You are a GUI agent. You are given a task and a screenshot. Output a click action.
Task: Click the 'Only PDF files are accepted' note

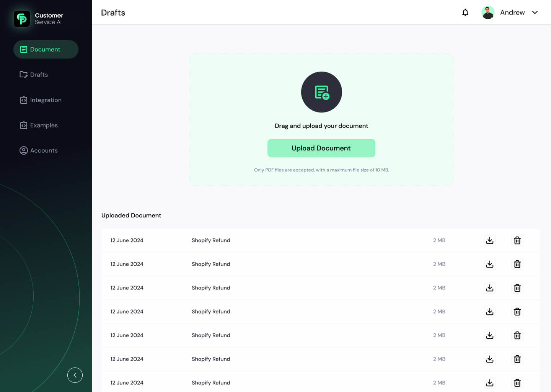pos(321,170)
